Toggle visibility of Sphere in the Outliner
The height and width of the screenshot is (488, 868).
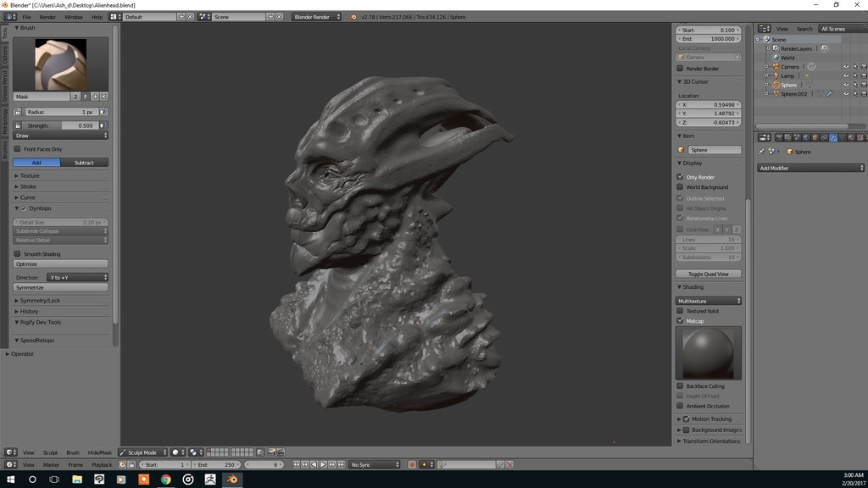click(844, 86)
